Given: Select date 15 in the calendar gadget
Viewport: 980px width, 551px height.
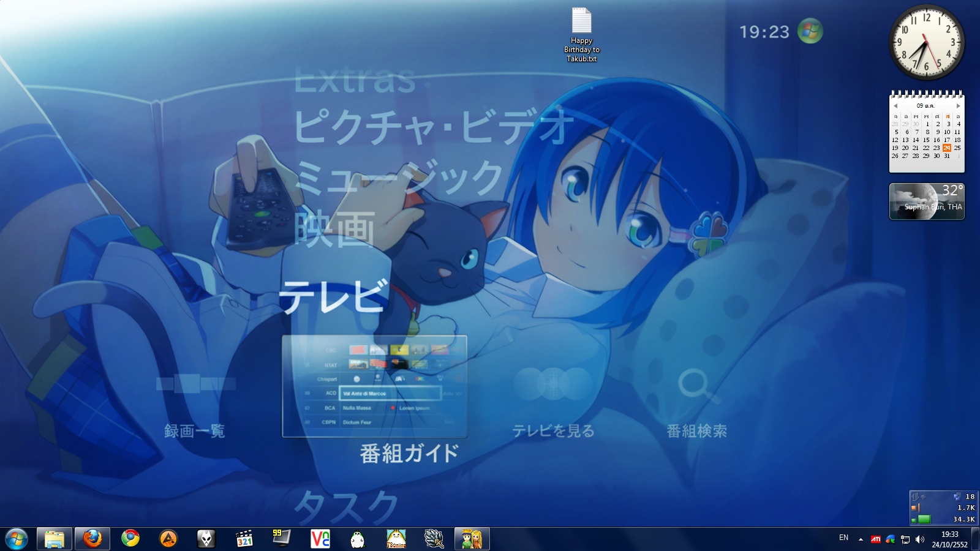Looking at the screenshot, I should tap(926, 140).
